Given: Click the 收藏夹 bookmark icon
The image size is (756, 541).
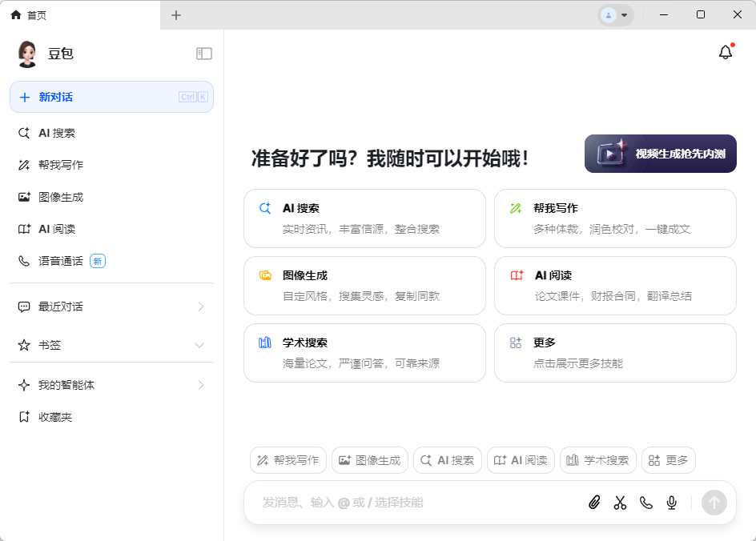Looking at the screenshot, I should (24, 417).
